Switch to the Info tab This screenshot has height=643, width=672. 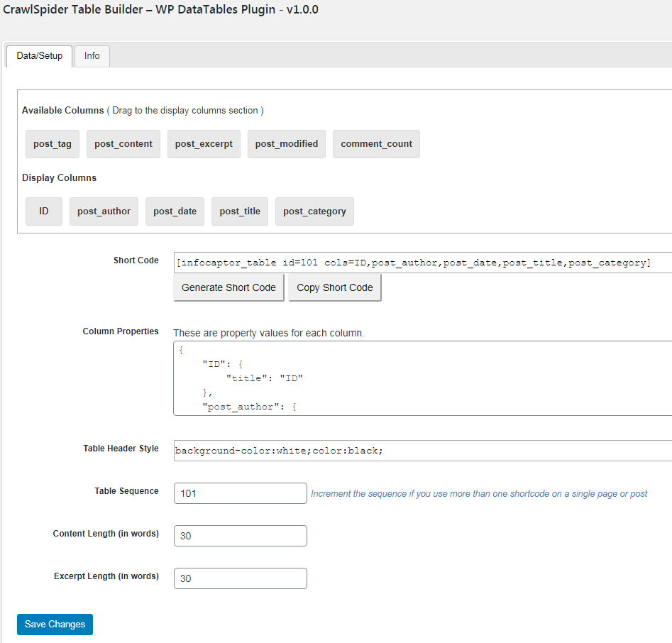pos(92,55)
